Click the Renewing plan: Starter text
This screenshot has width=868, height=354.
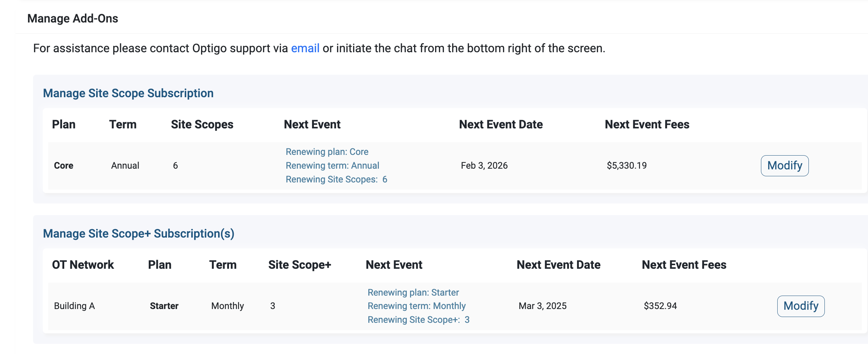413,292
